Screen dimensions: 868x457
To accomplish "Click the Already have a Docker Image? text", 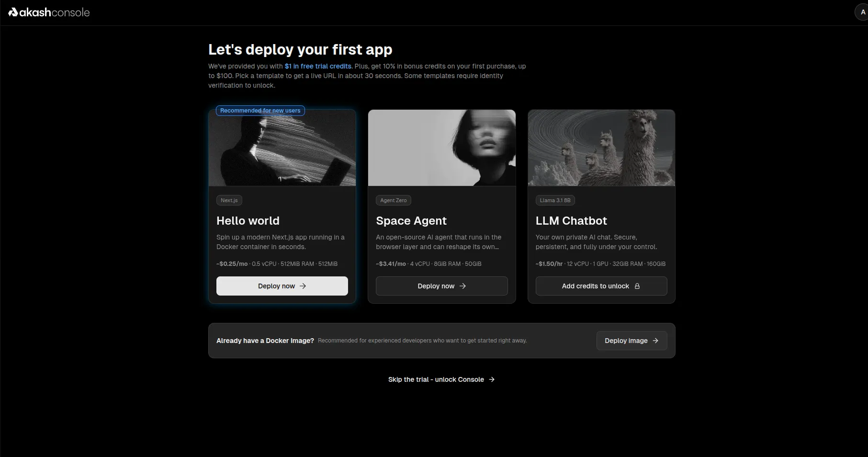I will coord(265,341).
